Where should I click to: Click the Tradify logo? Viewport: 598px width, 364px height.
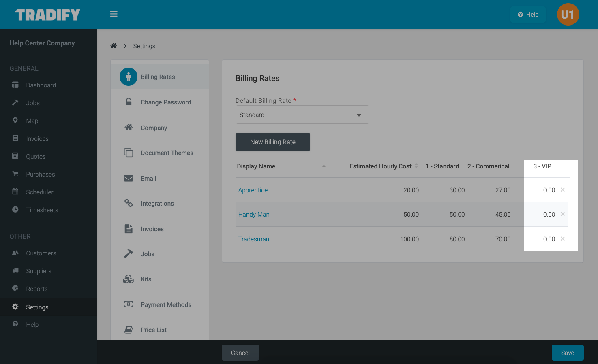click(x=48, y=15)
